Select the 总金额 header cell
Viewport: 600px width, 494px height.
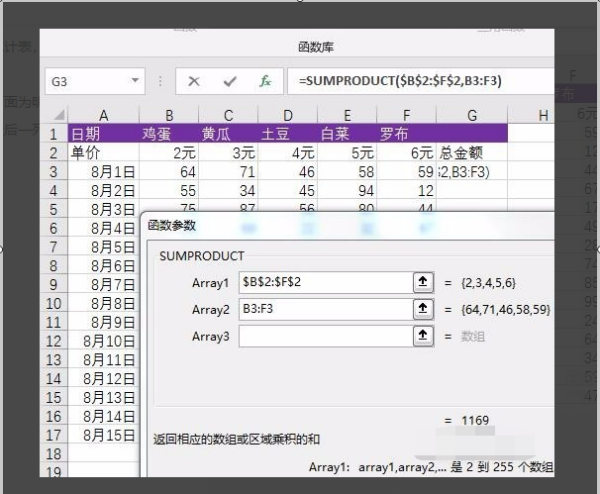472,152
